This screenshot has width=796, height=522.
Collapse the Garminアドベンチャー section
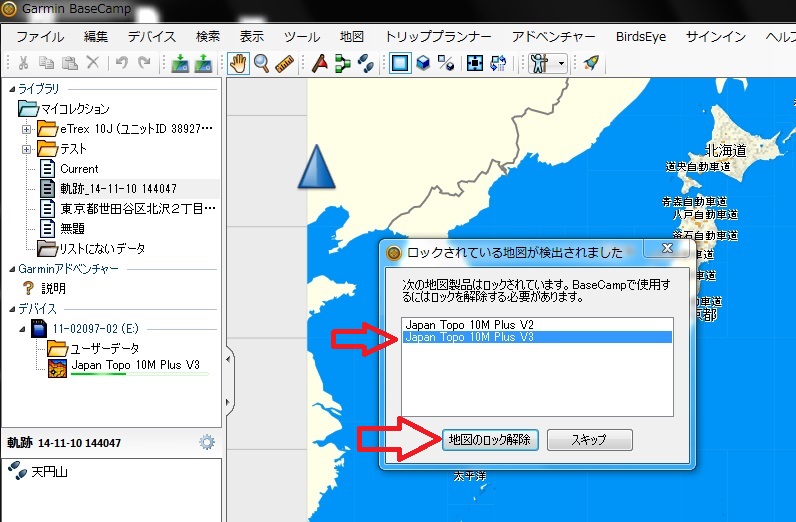[12, 269]
